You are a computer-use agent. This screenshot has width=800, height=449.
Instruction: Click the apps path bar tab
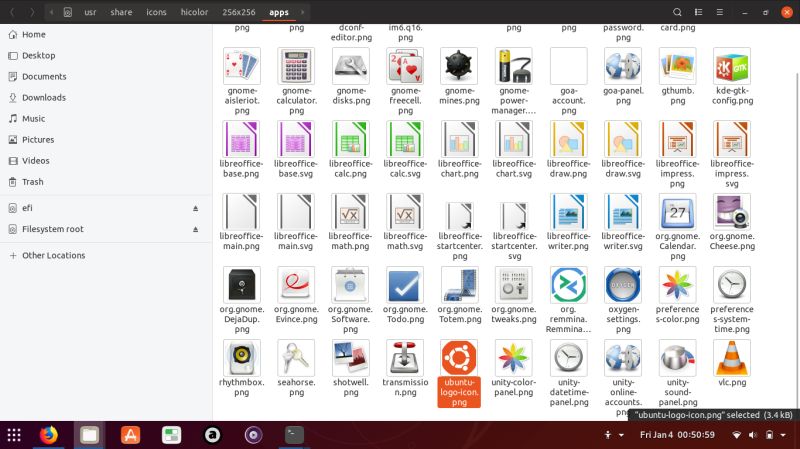(279, 12)
